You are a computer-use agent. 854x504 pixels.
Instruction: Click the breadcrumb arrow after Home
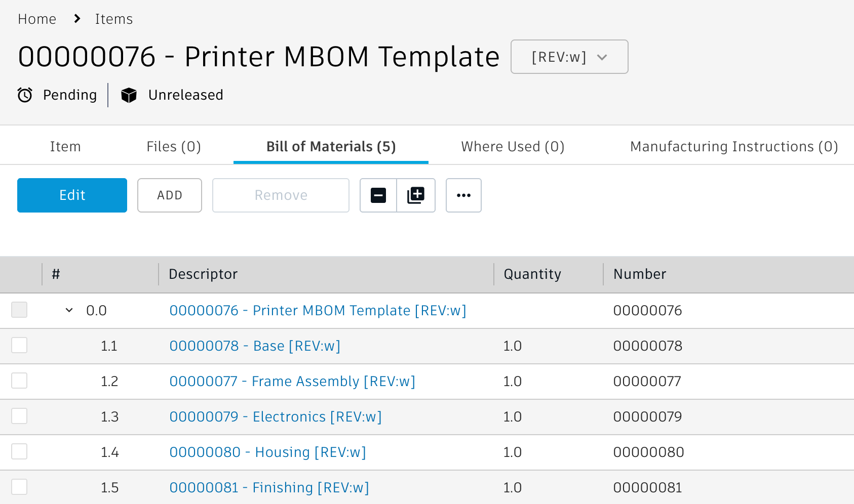tap(77, 19)
